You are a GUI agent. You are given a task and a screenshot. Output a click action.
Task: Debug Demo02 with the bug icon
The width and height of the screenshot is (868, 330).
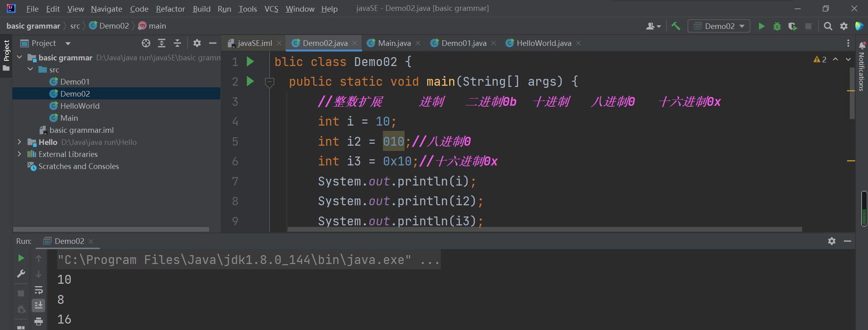click(777, 26)
